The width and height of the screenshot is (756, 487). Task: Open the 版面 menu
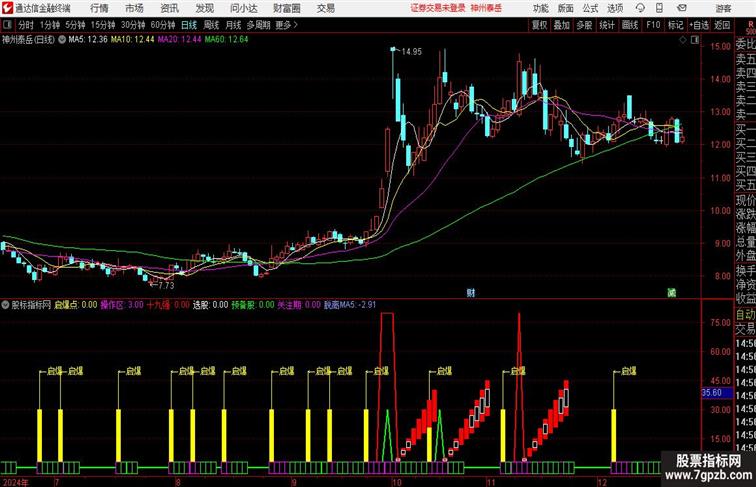click(566, 8)
